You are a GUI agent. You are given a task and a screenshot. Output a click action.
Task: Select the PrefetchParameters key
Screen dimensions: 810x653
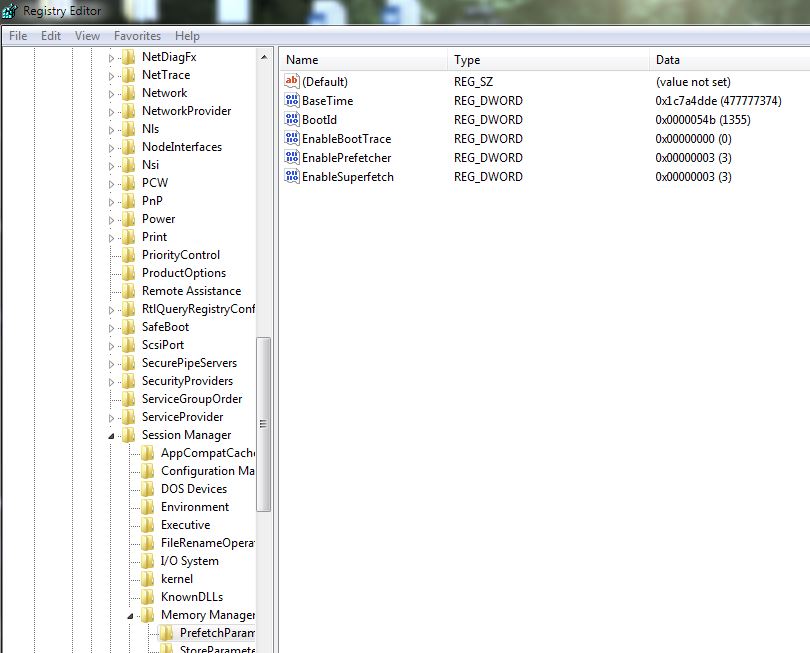click(217, 633)
